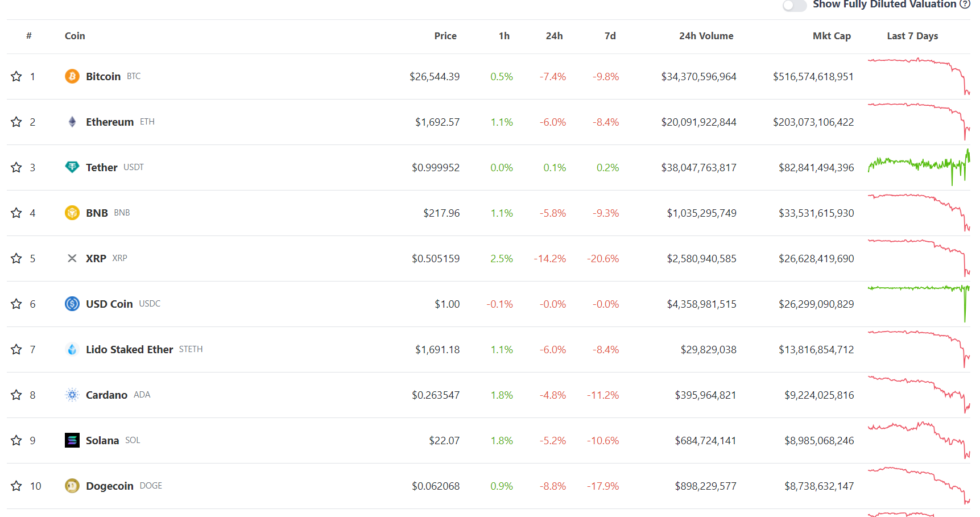Sort by the Coin column header
Image resolution: width=980 pixels, height=517 pixels.
click(x=75, y=36)
